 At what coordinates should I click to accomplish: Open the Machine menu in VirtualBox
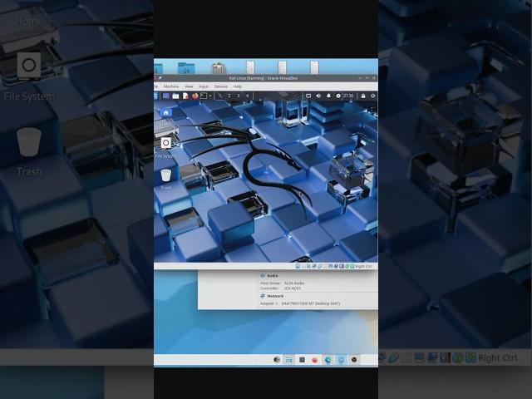click(171, 86)
